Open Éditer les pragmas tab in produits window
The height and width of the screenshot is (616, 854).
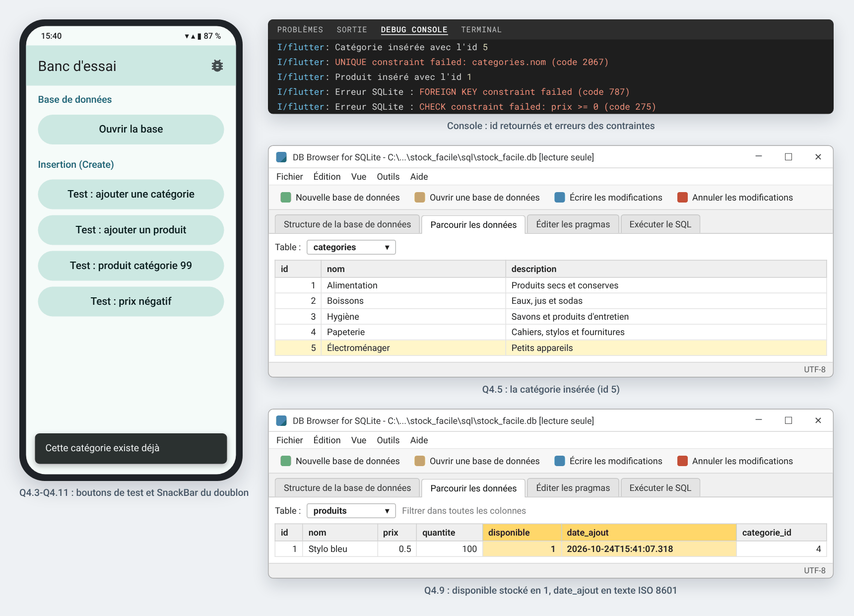click(573, 488)
